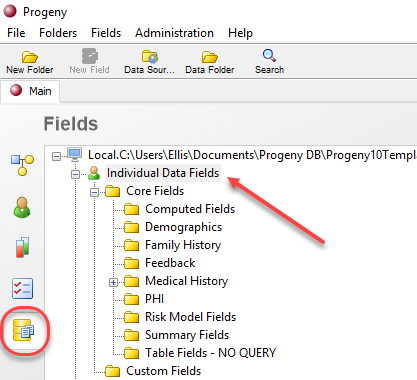Click the Progeny logo in title bar

tap(10, 11)
